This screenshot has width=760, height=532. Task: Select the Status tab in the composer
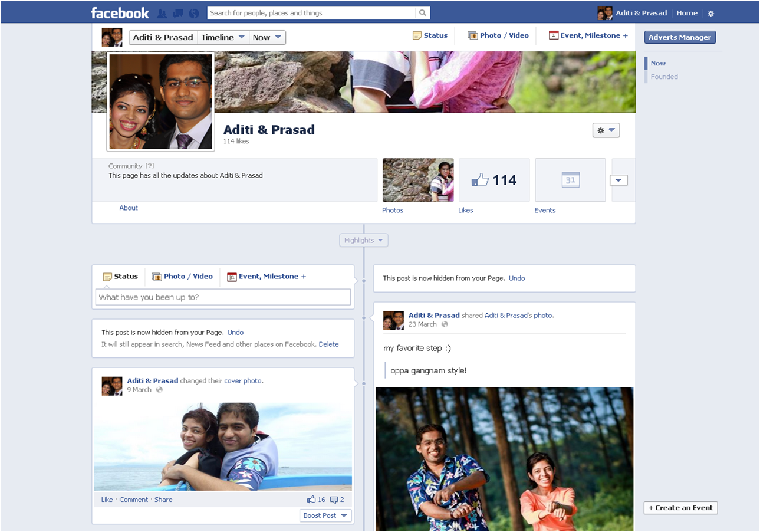[120, 277]
